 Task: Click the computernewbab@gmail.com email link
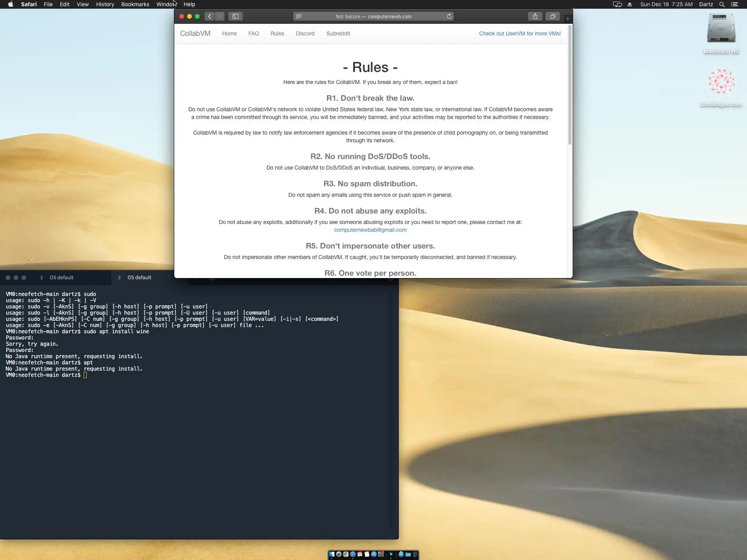[x=370, y=230]
